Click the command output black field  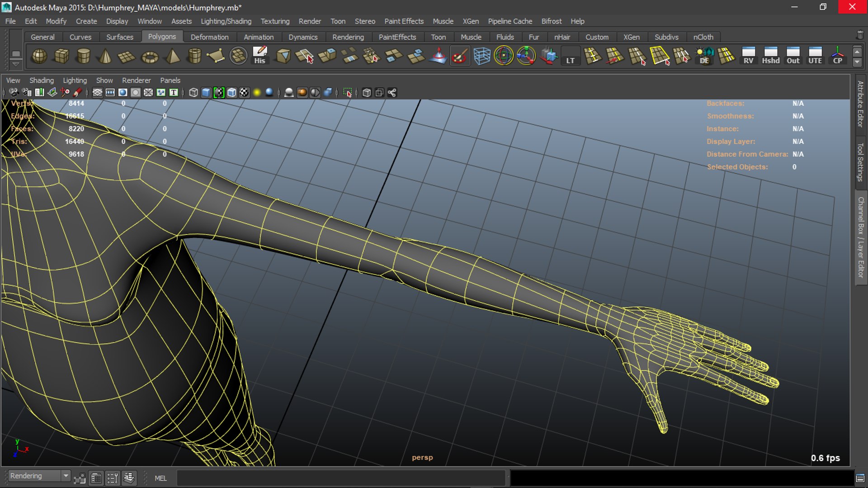coord(682,478)
